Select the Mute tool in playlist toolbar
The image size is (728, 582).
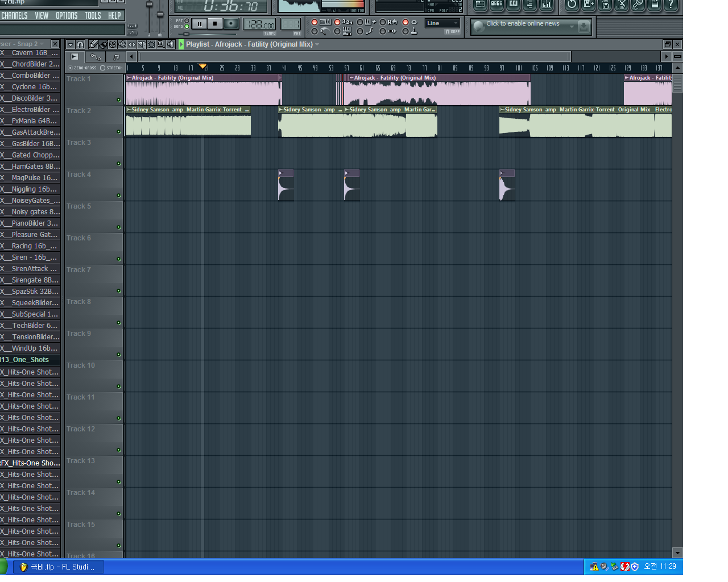122,44
